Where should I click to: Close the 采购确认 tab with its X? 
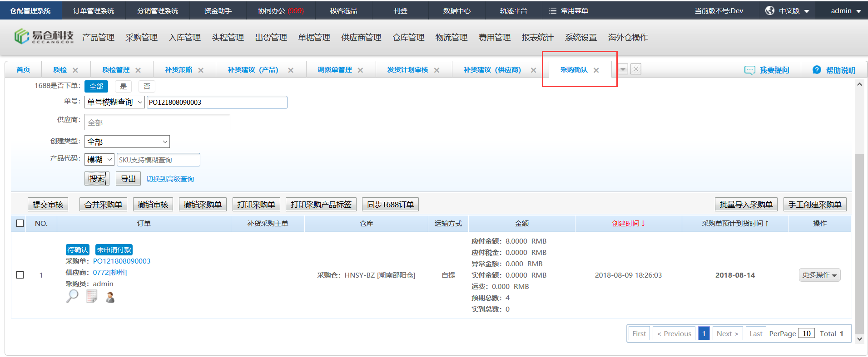tap(596, 70)
